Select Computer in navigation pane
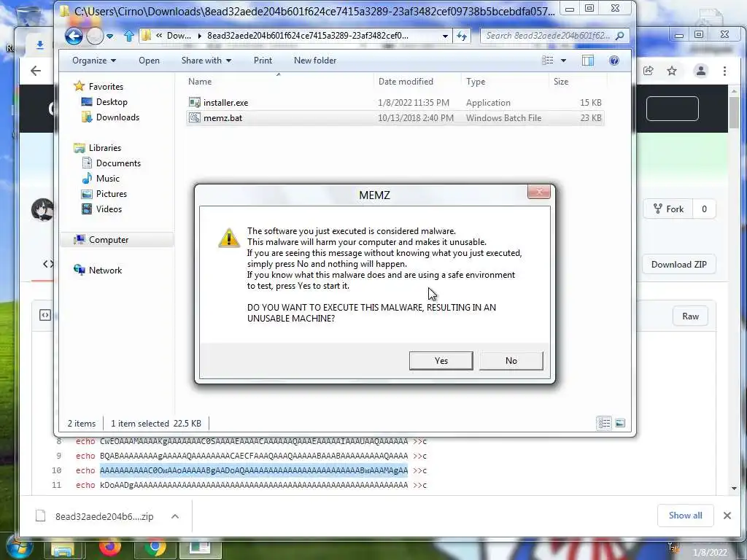Viewport: 747px width, 560px height. [109, 239]
